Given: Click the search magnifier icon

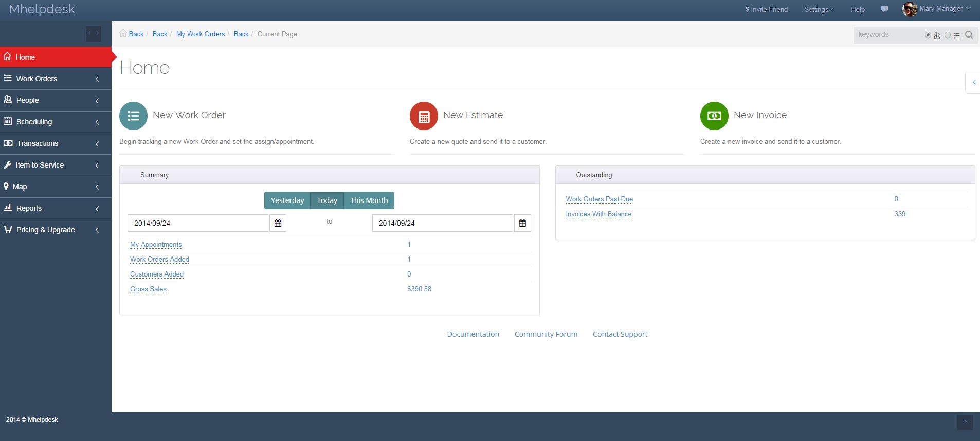Looking at the screenshot, I should click(969, 35).
